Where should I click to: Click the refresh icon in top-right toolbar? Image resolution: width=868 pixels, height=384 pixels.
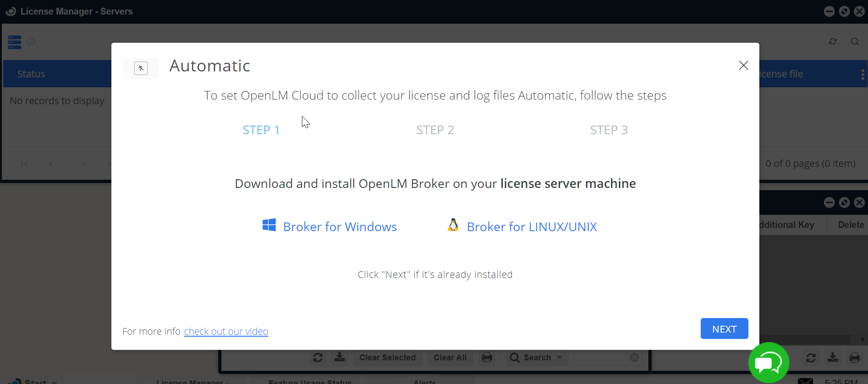pyautogui.click(x=833, y=42)
